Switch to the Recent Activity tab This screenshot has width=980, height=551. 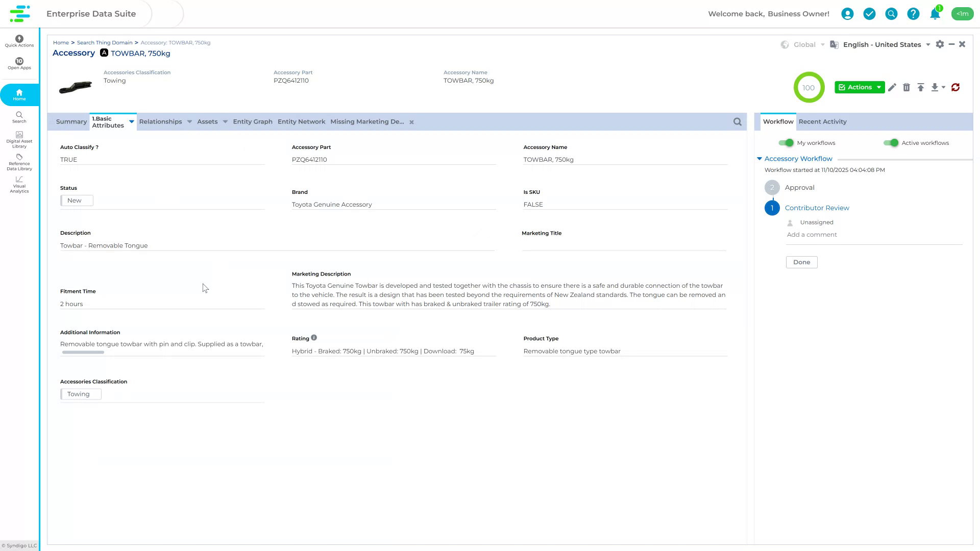point(822,121)
